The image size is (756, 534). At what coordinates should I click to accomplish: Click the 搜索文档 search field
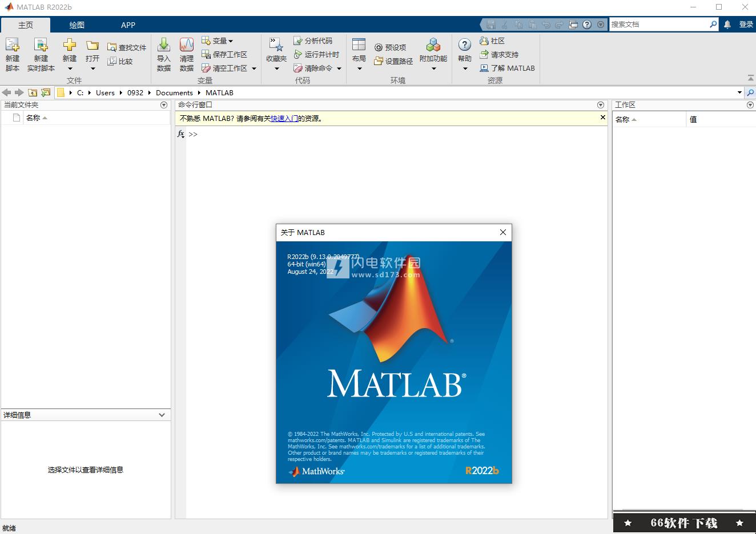(659, 24)
